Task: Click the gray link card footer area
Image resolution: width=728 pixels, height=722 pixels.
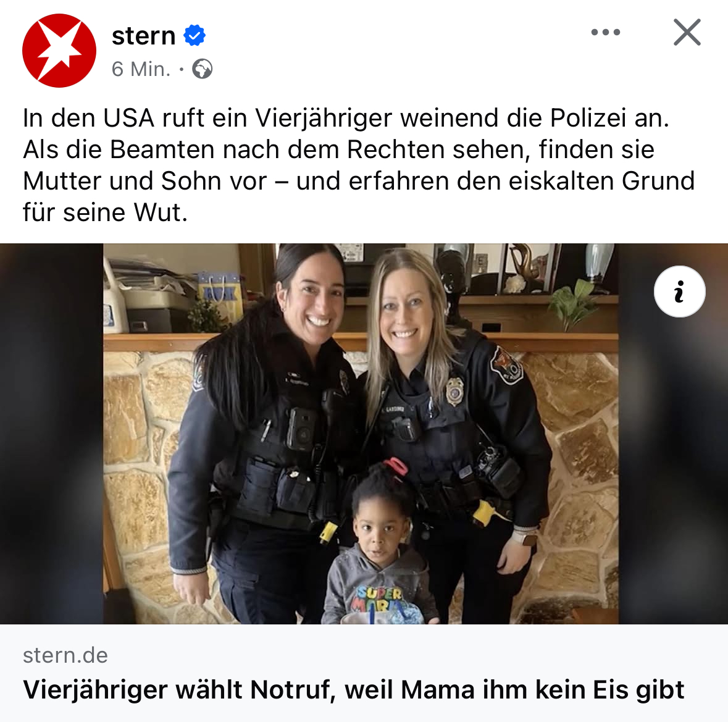Action: coord(364,673)
